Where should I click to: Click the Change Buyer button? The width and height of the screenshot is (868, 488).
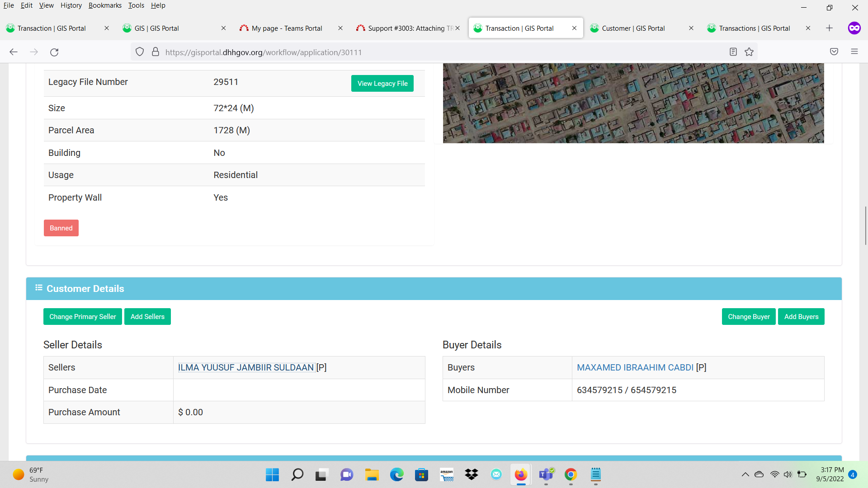(749, 317)
